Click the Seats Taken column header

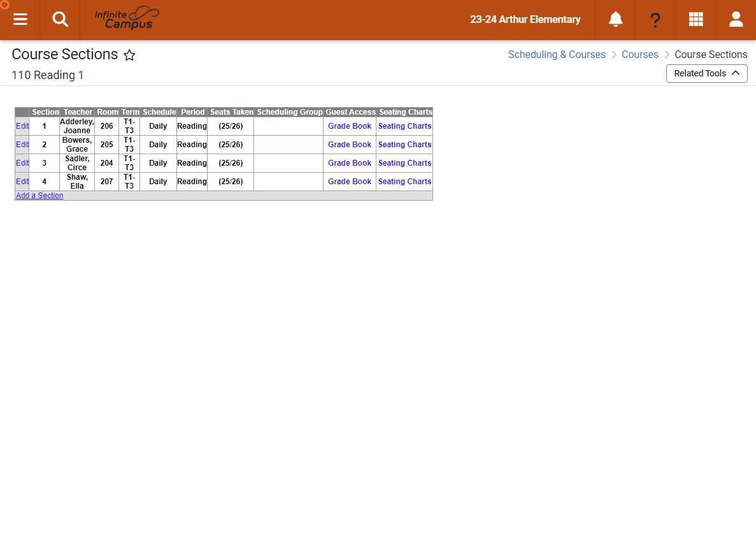231,112
